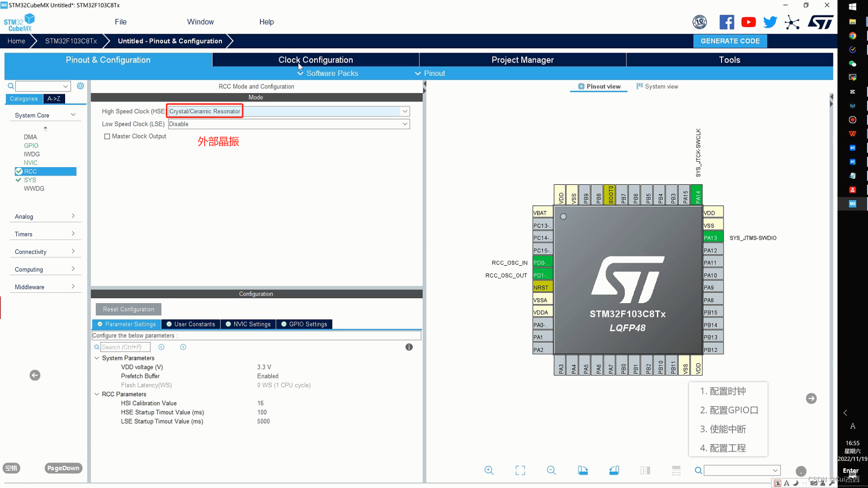Click the pin search magnifier icon

(698, 470)
